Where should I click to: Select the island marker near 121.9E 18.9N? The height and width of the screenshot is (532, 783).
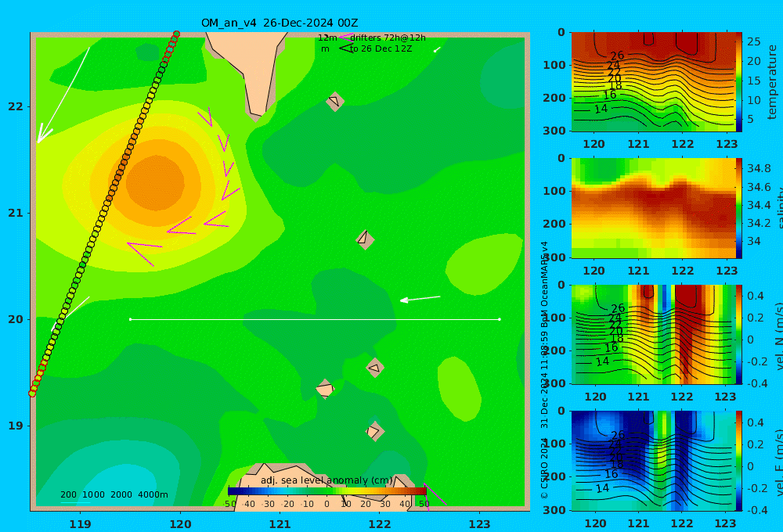tap(375, 431)
